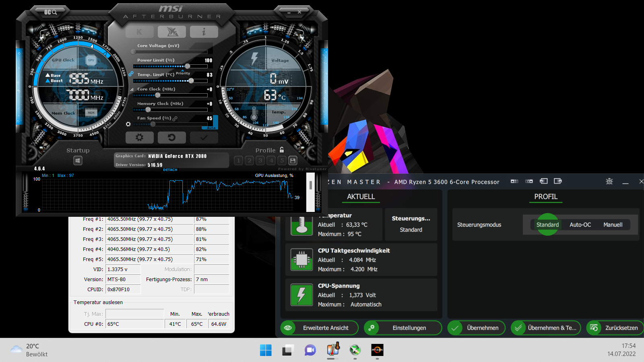The height and width of the screenshot is (362, 644).
Task: Click the VID value 1.3375 v field
Action: click(123, 269)
